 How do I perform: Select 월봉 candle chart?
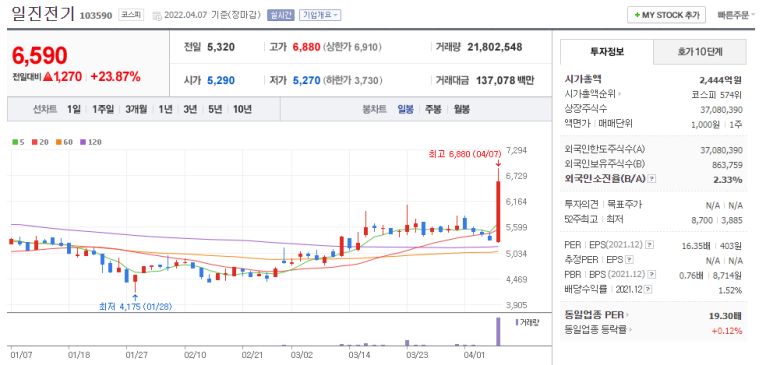click(x=462, y=109)
